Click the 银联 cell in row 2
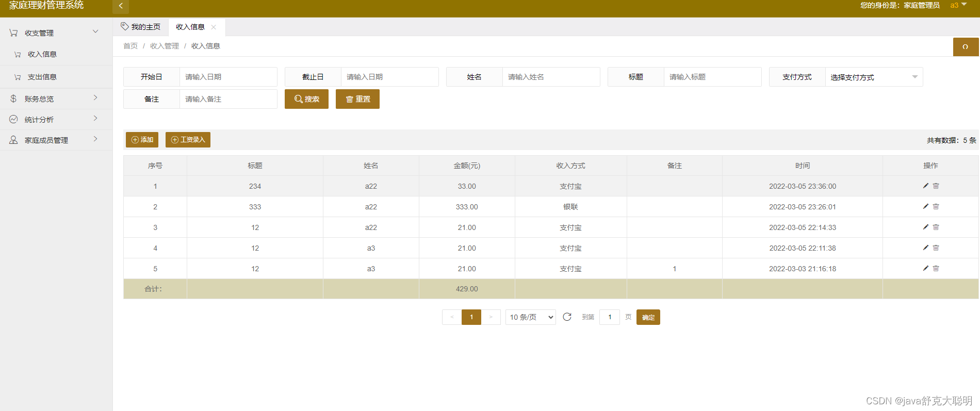The image size is (980, 411). [570, 207]
